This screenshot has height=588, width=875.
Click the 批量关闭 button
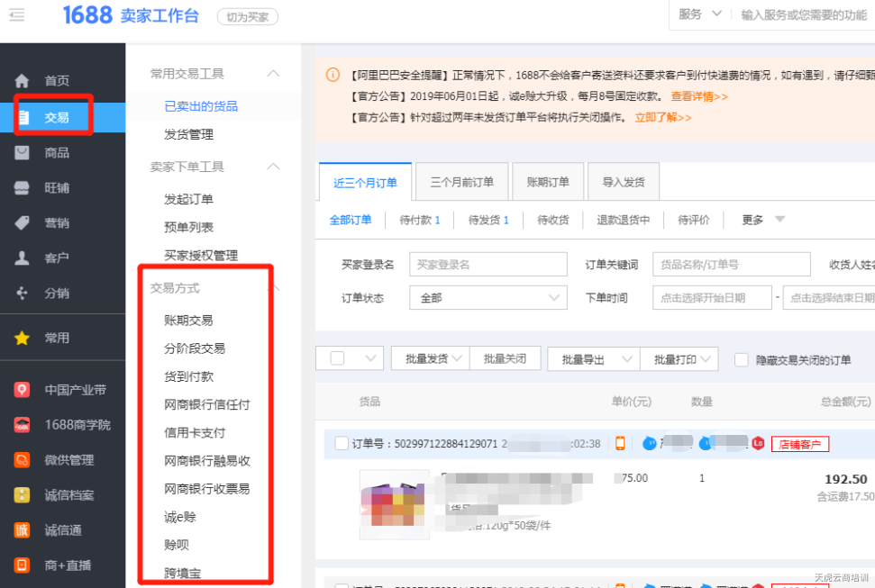[505, 358]
